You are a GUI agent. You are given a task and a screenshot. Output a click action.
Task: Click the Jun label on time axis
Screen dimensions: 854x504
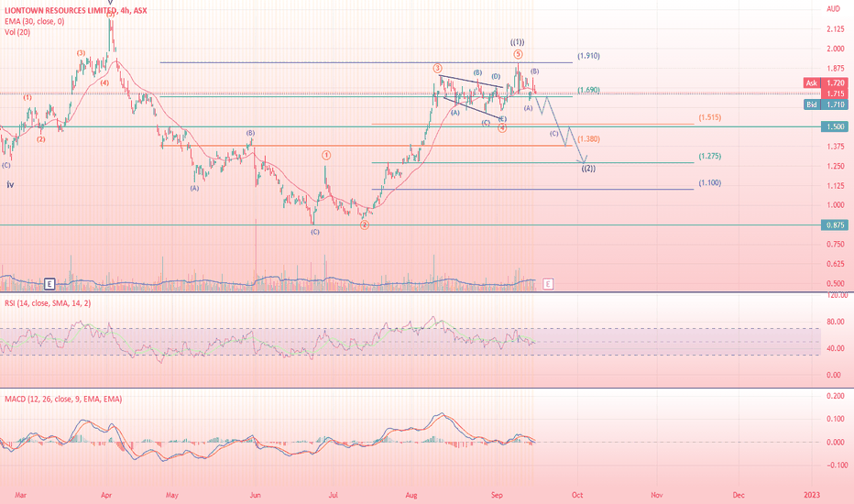255,495
